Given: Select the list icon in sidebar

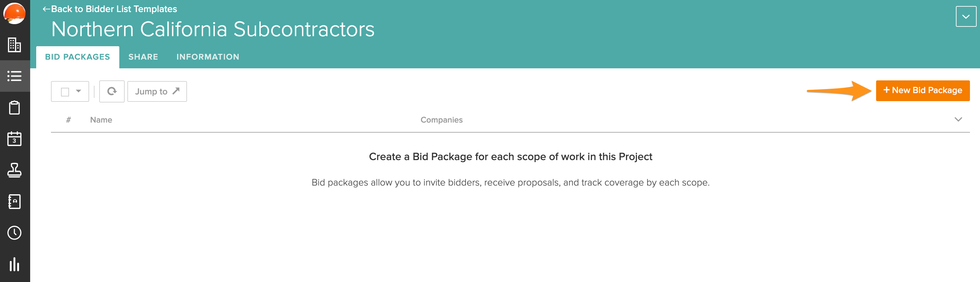Looking at the screenshot, I should (x=14, y=76).
